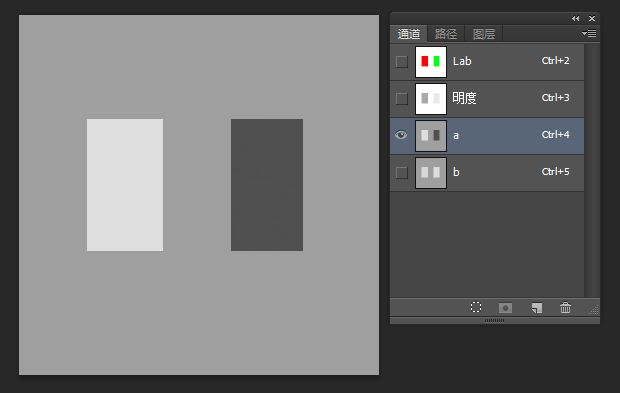The height and width of the screenshot is (393, 620).
Task: Select the a channel name
Action: pos(456,136)
